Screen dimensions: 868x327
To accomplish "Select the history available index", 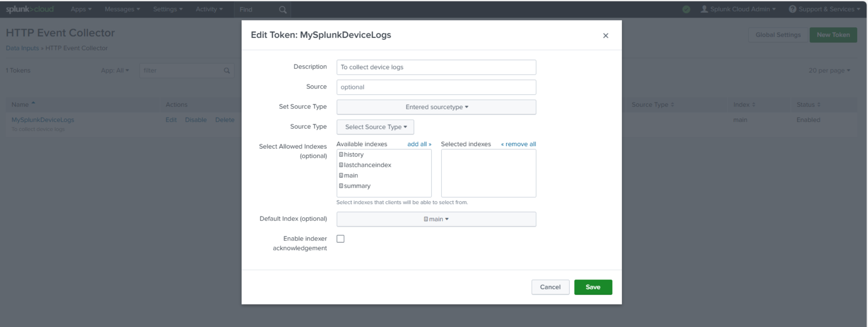I will coord(351,154).
